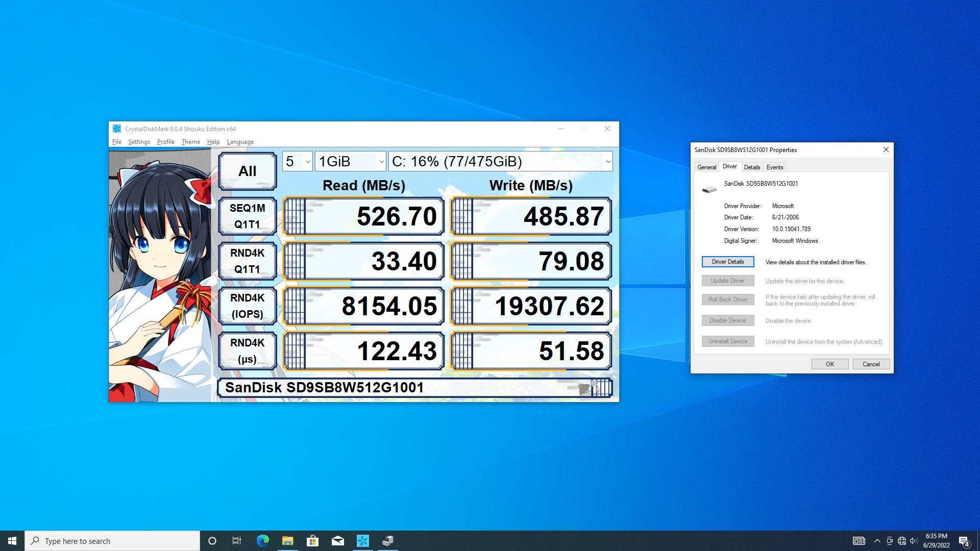Open the Windows Start menu
Screen dimensions: 980x551
[x=12, y=541]
